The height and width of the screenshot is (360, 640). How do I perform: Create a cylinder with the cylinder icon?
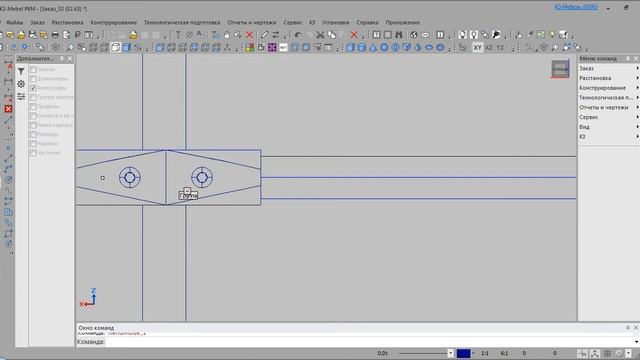point(362,48)
